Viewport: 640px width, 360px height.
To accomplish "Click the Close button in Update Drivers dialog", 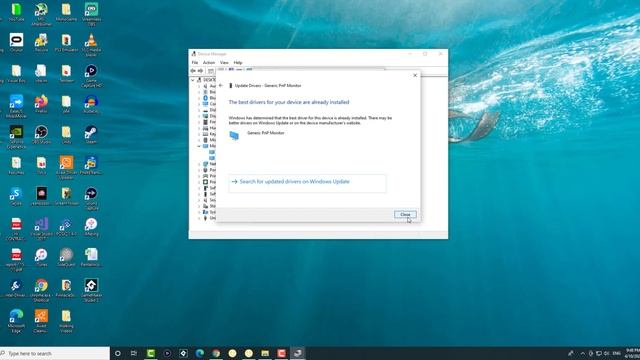I will (405, 214).
